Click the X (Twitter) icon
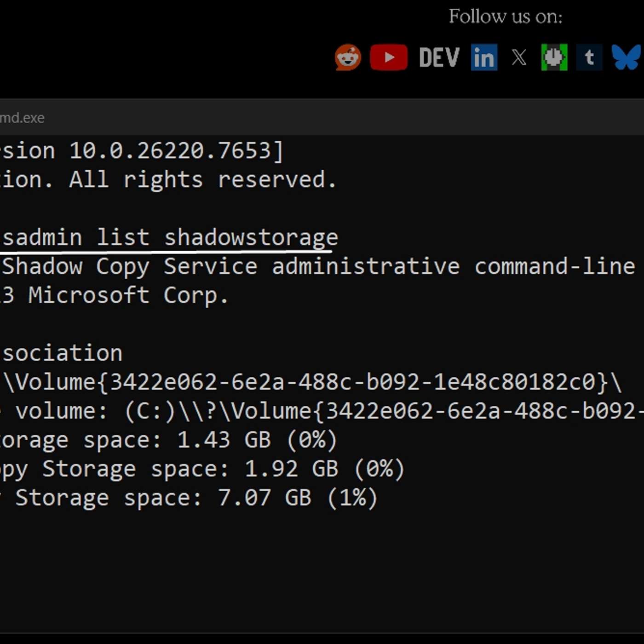 tap(518, 57)
